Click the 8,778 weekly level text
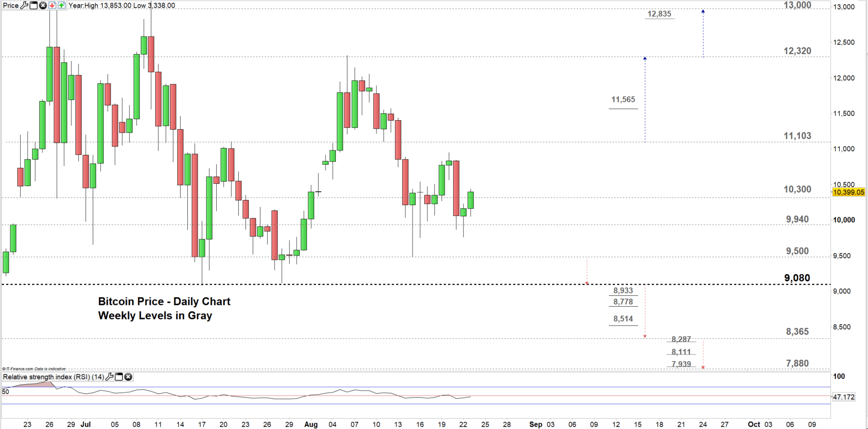868x429 pixels. tap(623, 302)
